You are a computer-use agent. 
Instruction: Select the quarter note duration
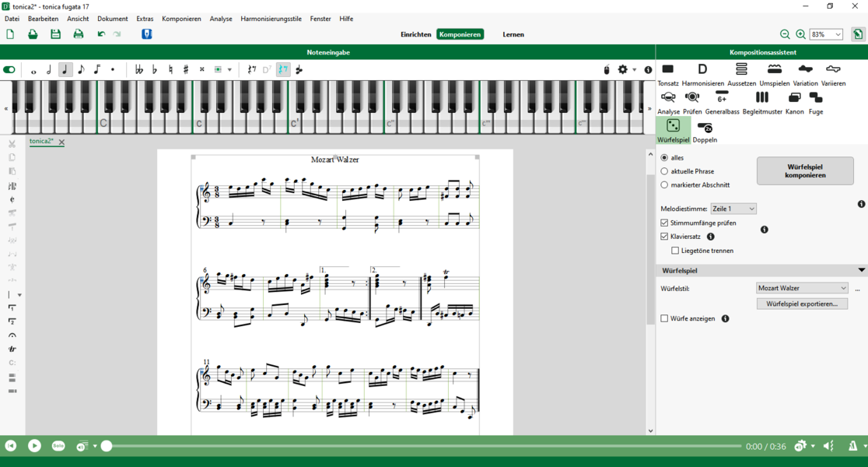click(x=65, y=70)
